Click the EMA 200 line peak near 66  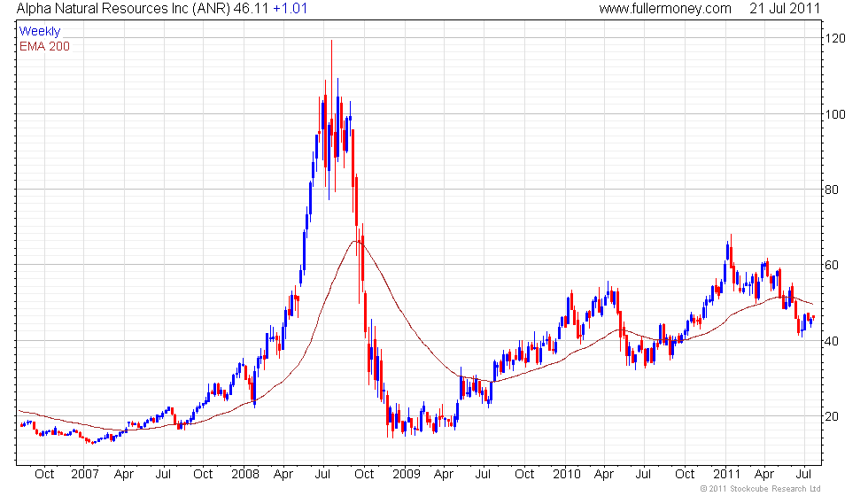point(357,241)
